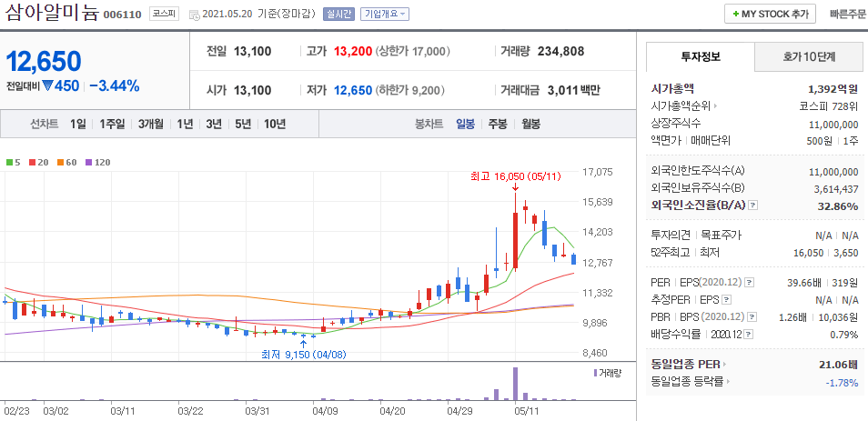
Task: Select the 3개월 line chart period
Action: point(150,124)
